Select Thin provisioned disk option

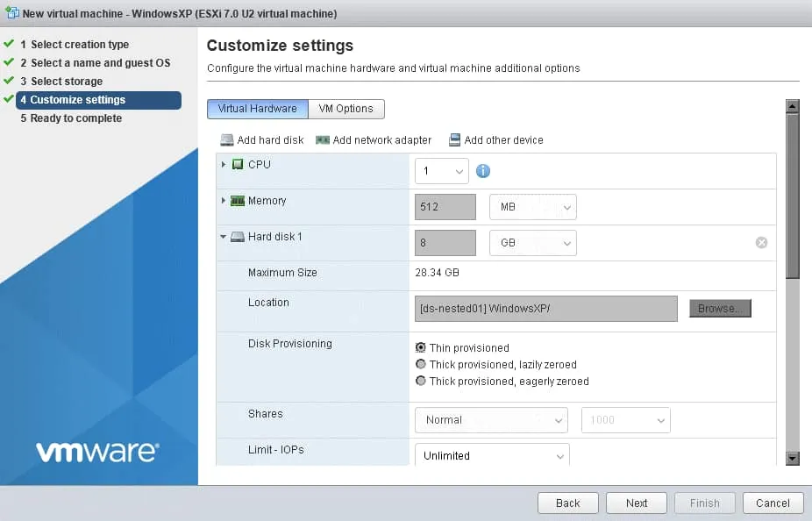(x=421, y=348)
